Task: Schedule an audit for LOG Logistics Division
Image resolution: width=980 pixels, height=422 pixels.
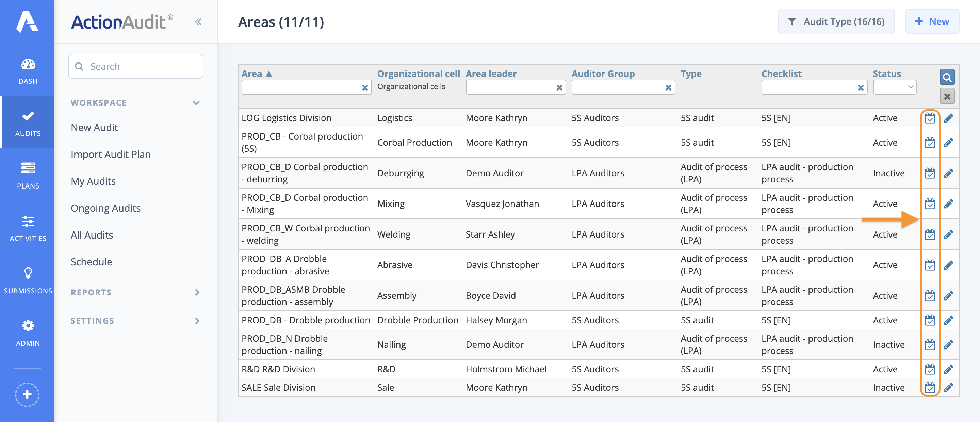Action: (930, 118)
